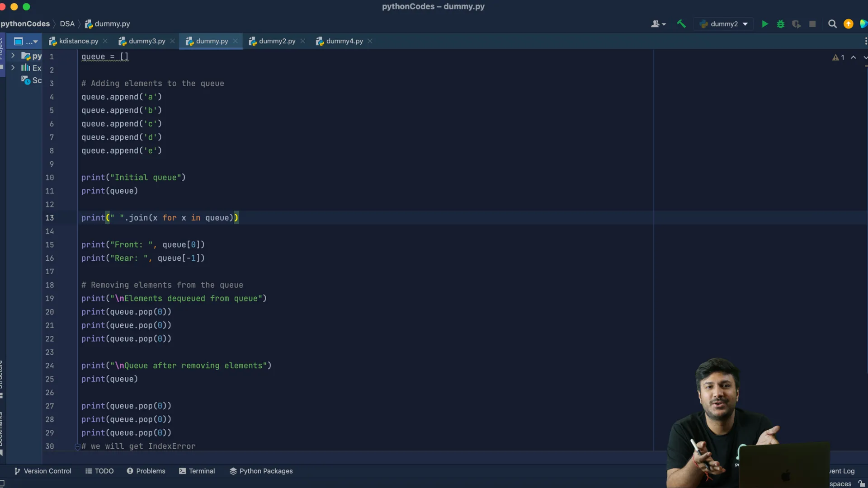Open the Problems tool window
This screenshot has width=868, height=488.
[146, 471]
